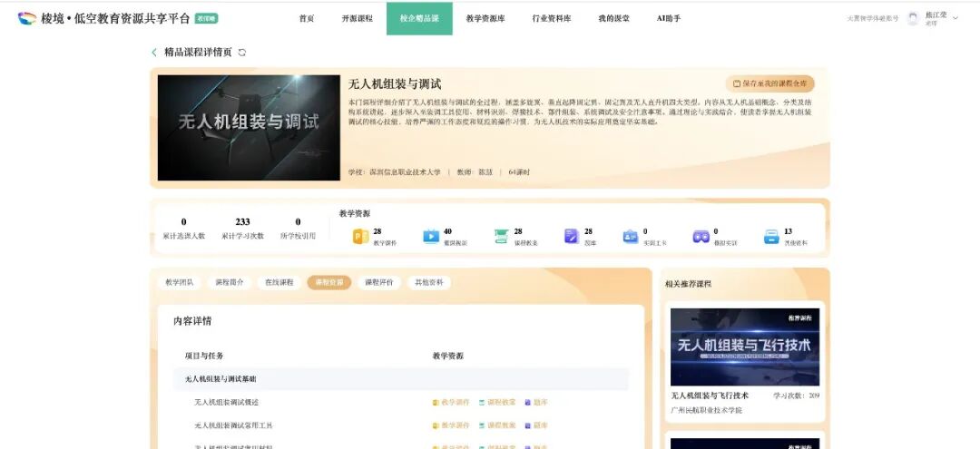This screenshot has height=449, width=980.
Task: Click the 保存至我的课程仓库 button
Action: [x=769, y=83]
